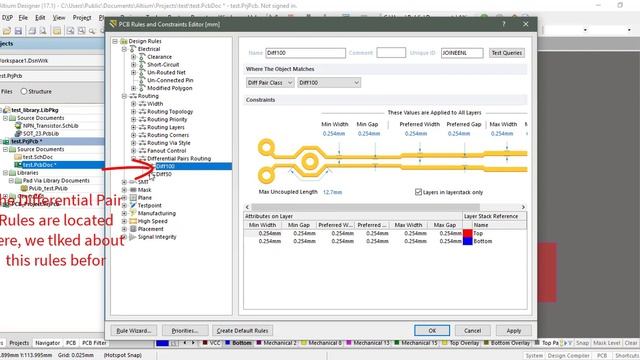Click the open folder toolbar icon
This screenshot has width=640, height=360.
pyautogui.click(x=7, y=31)
